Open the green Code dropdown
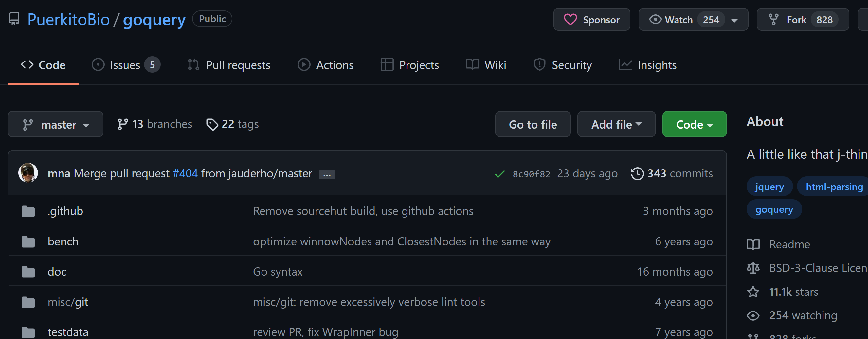 tap(694, 124)
